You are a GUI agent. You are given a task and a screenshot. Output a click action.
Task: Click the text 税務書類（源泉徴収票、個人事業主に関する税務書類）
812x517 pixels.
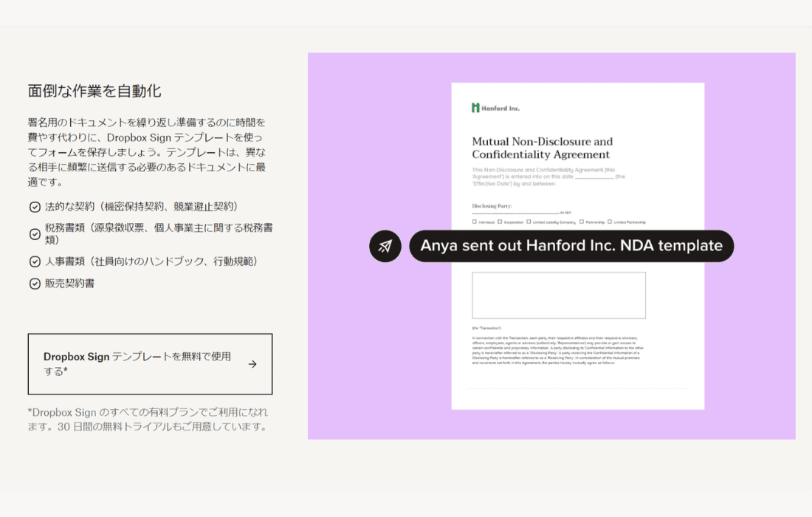point(159,233)
